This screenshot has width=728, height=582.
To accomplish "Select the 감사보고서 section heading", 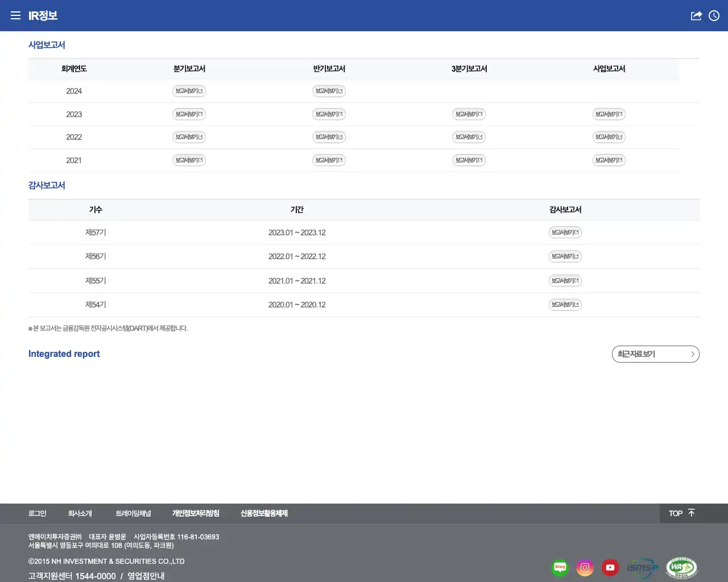I will (47, 185).
